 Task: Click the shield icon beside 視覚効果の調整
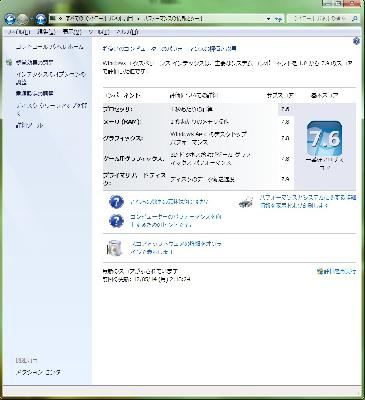pyautogui.click(x=9, y=62)
